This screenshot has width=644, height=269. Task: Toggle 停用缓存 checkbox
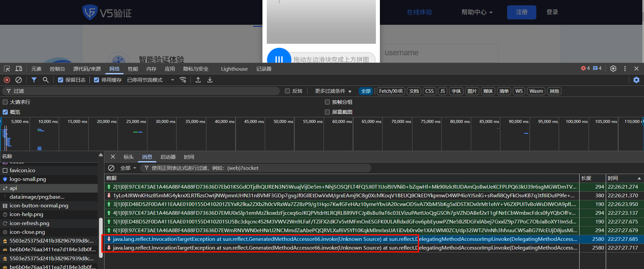(97, 80)
